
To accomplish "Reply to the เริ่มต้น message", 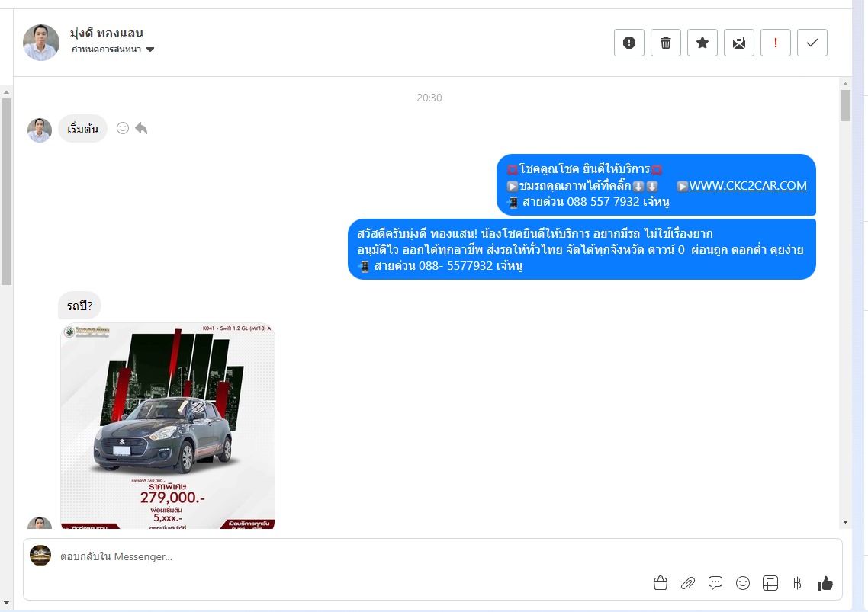I will pyautogui.click(x=141, y=128).
